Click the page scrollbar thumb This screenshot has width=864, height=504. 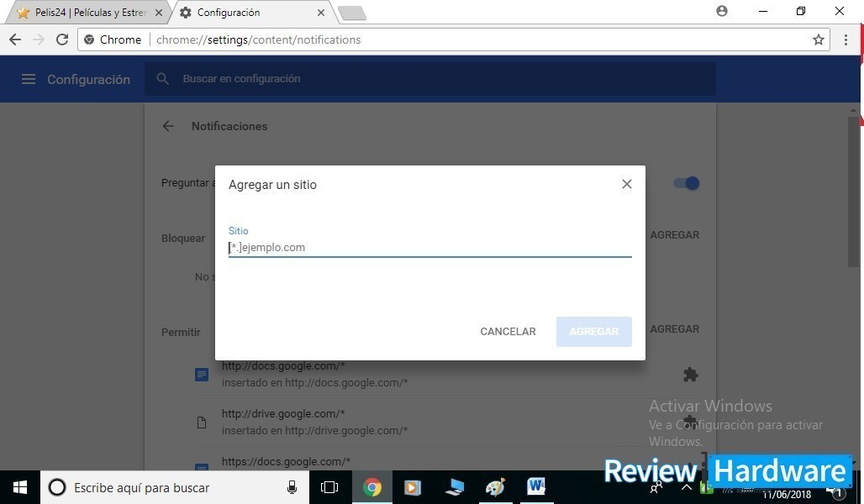(854, 192)
